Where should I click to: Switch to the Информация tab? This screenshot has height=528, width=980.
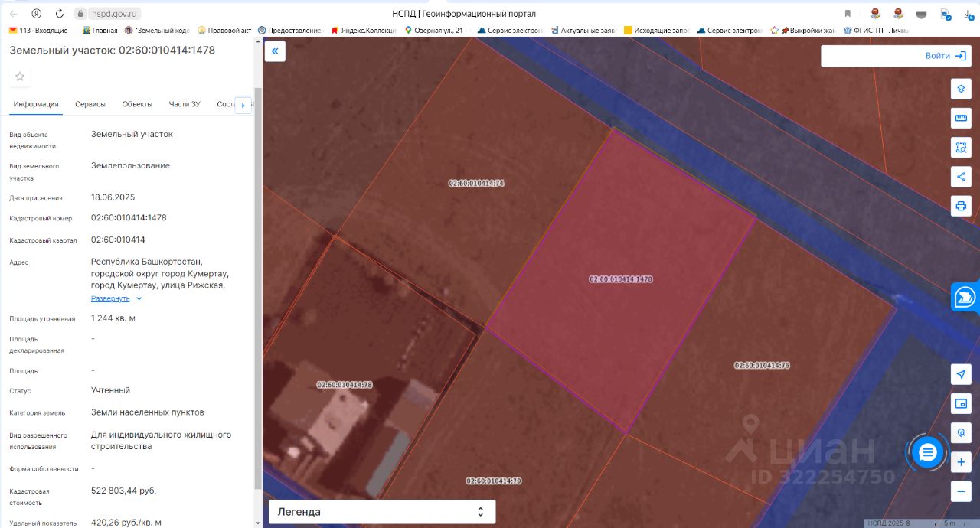click(x=36, y=104)
